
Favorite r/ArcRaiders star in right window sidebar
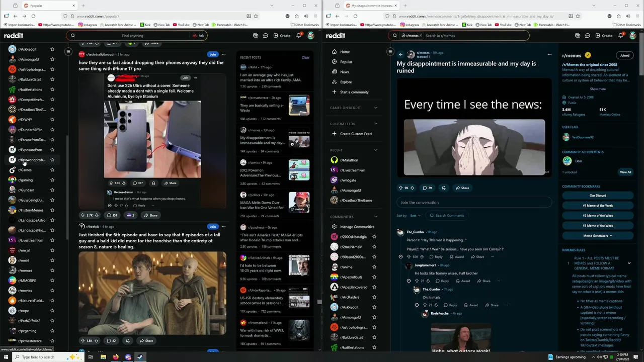(x=374, y=297)
